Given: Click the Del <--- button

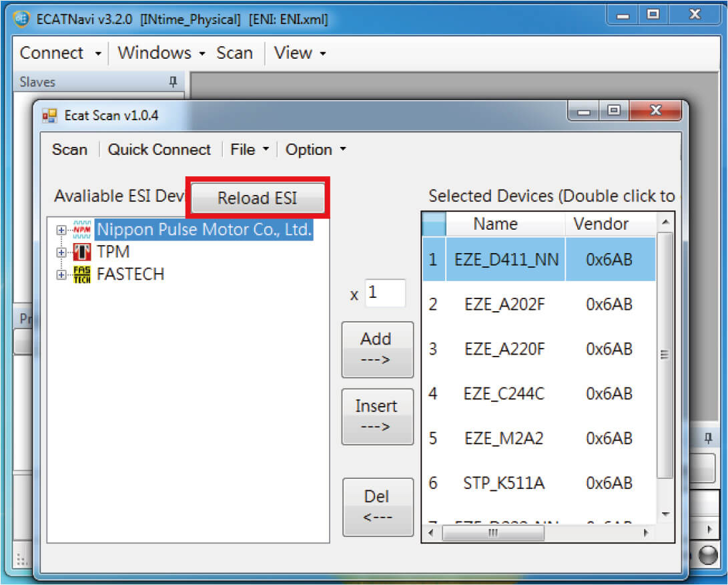Looking at the screenshot, I should (378, 507).
